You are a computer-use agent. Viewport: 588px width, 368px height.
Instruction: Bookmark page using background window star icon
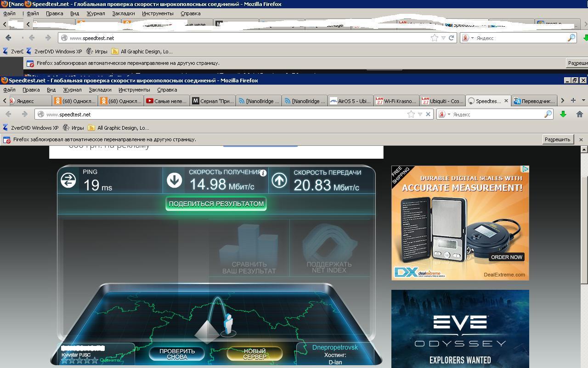click(x=434, y=38)
